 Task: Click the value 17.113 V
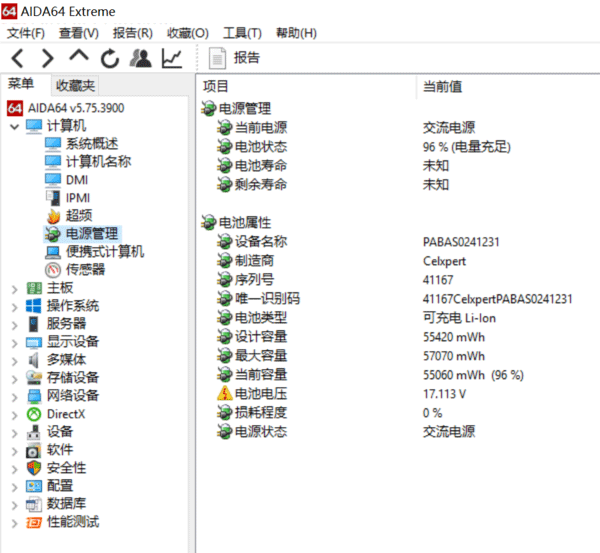point(444,394)
